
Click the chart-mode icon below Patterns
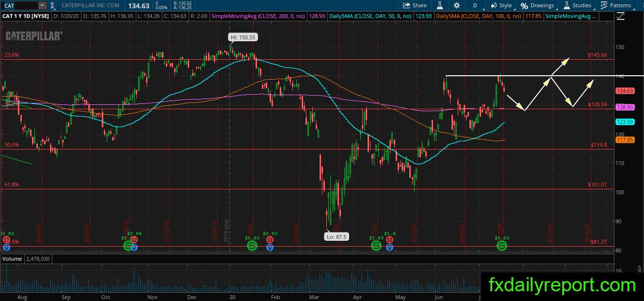[620, 16]
